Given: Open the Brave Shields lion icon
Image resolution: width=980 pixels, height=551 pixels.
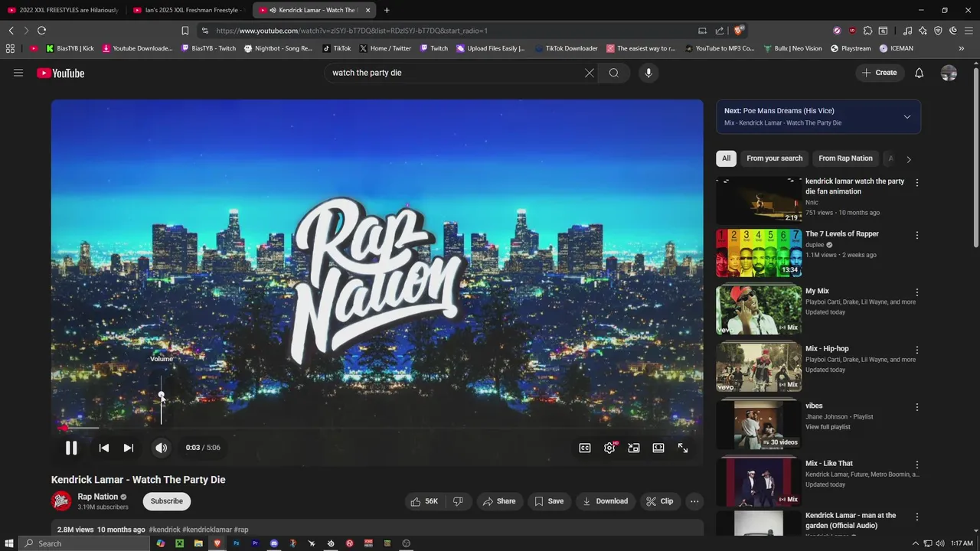Looking at the screenshot, I should (738, 31).
